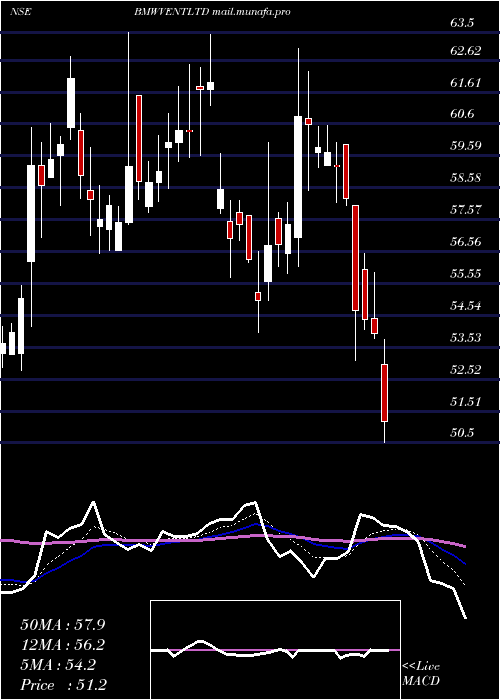Viewport: 500px width, 700px height.
Task: Click the 53.53 price axis label
Action: 466,338
